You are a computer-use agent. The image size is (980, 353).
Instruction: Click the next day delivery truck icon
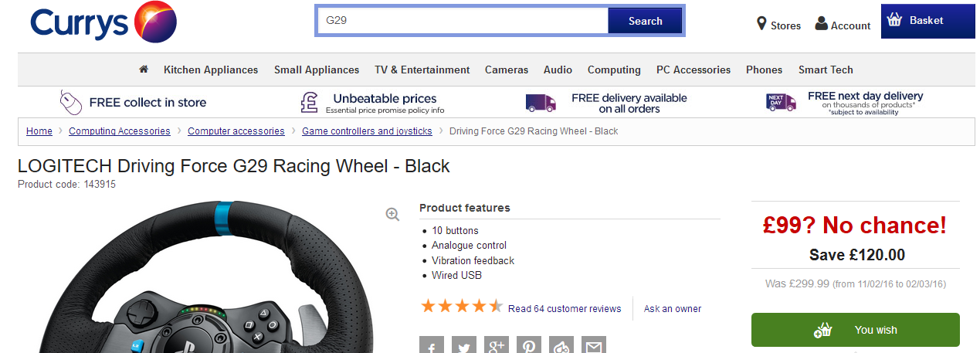tap(781, 102)
